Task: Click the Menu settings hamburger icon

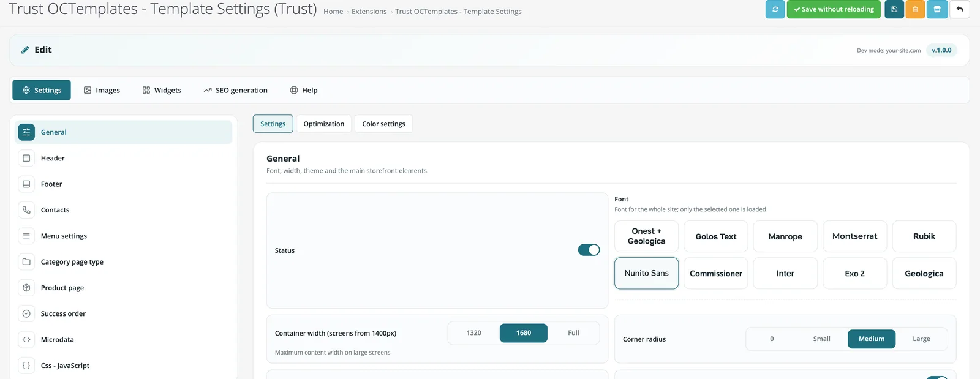Action: pos(26,236)
